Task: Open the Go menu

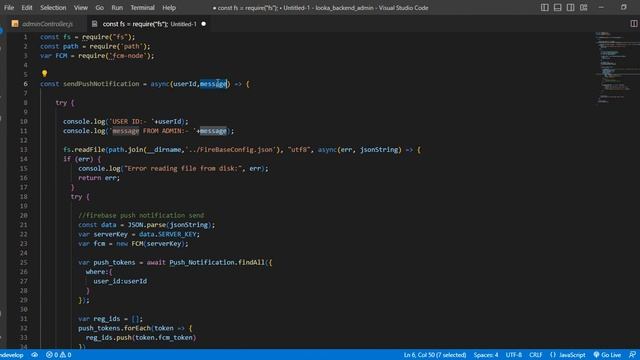Action: (x=99, y=8)
